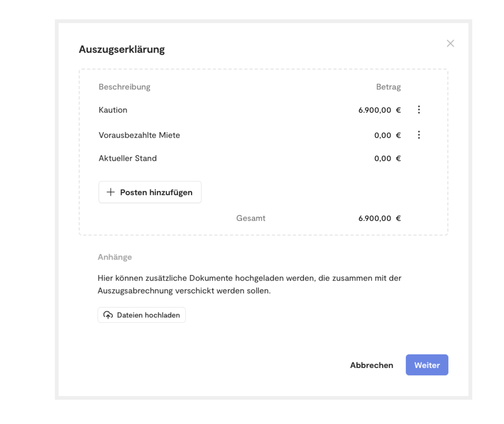Click the Weiter button
The width and height of the screenshot is (504, 424).
pyautogui.click(x=427, y=365)
